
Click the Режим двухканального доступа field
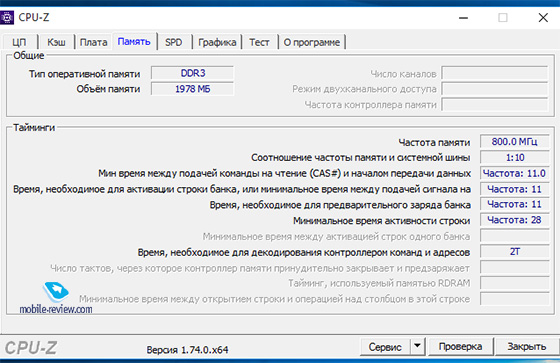pos(495,89)
